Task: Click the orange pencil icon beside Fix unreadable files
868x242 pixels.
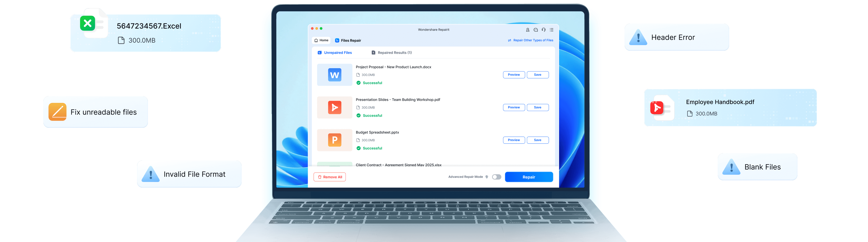Action: tap(58, 112)
